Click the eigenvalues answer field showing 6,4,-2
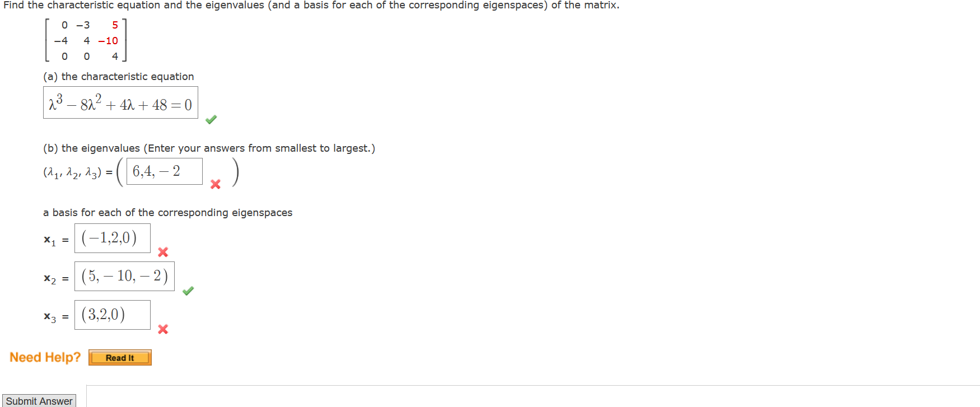Screen dimensions: 980x407 [x=164, y=171]
